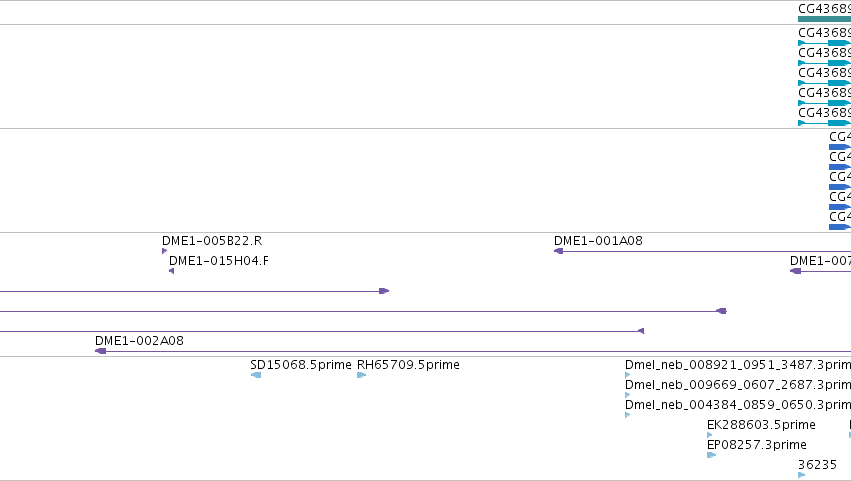
Task: Click the arrow glyph under EP08257.3prime
Action: [712, 455]
